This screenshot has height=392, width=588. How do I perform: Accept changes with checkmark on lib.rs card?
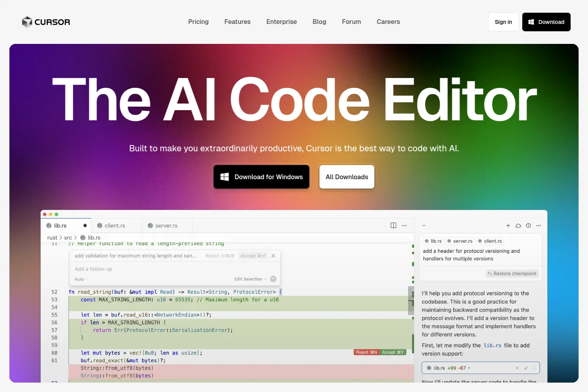click(x=526, y=368)
